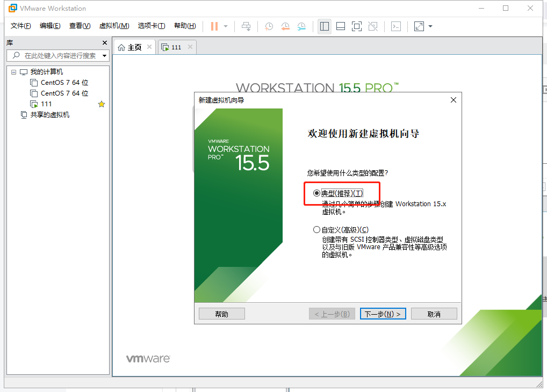
Task: Switch to the 主页 home tab
Action: [134, 47]
